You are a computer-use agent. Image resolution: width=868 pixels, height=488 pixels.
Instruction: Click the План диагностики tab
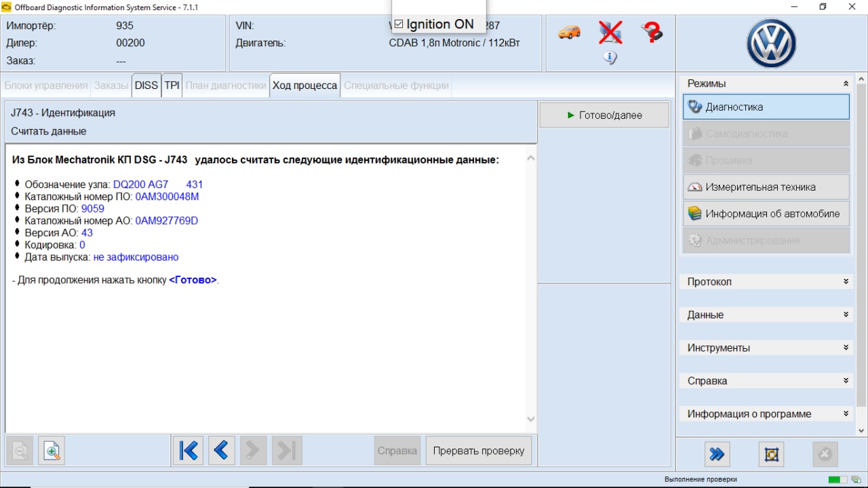point(226,86)
